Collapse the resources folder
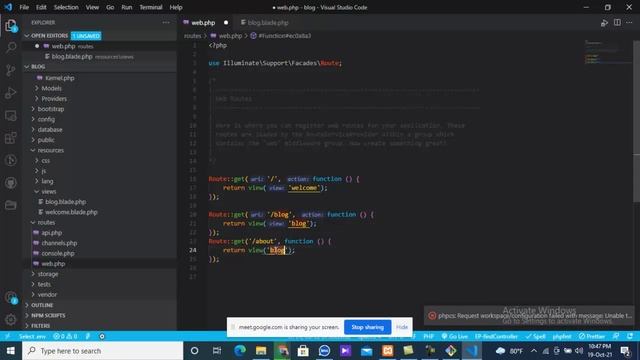640x360 pixels. 51,150
